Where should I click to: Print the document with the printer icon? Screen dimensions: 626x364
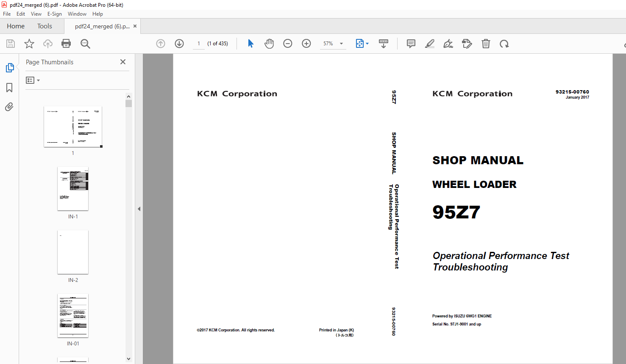66,44
